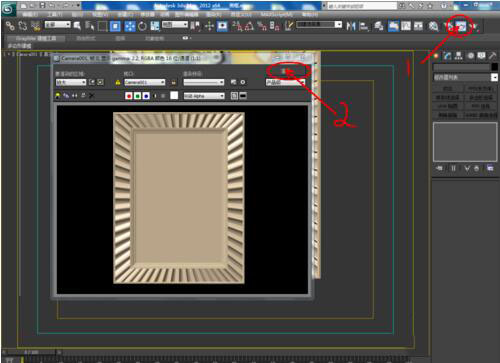Image resolution: width=500 pixels, height=363 pixels.
Task: Expand the modifier list dropdown
Action: [465, 77]
